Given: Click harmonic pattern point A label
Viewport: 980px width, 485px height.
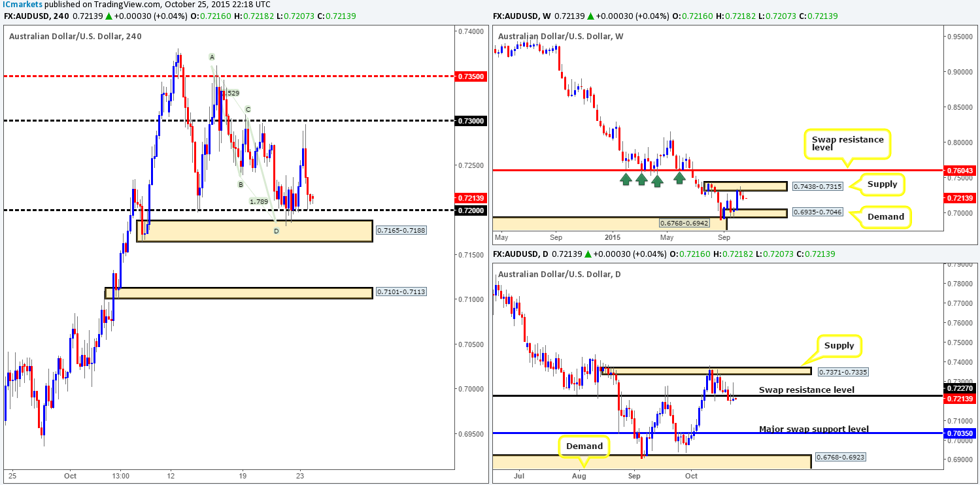Looking at the screenshot, I should pyautogui.click(x=211, y=57).
